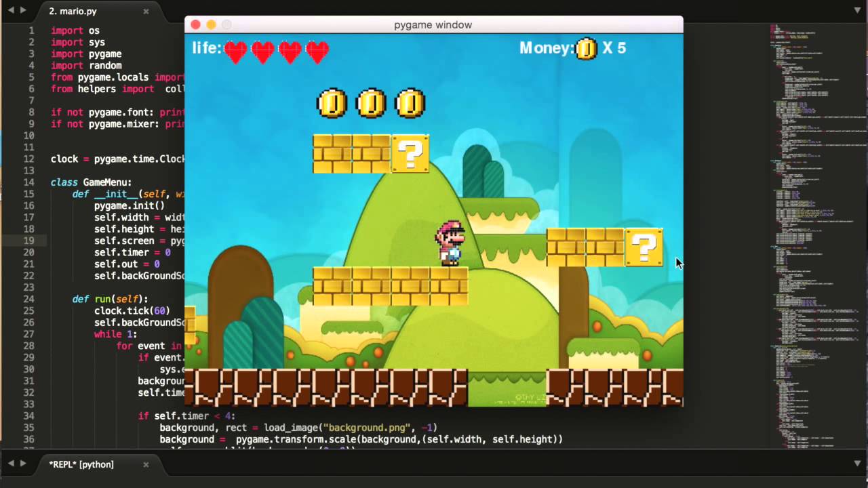868x488 pixels.
Task: Click 'pygame.init()' code line
Action: click(x=130, y=205)
